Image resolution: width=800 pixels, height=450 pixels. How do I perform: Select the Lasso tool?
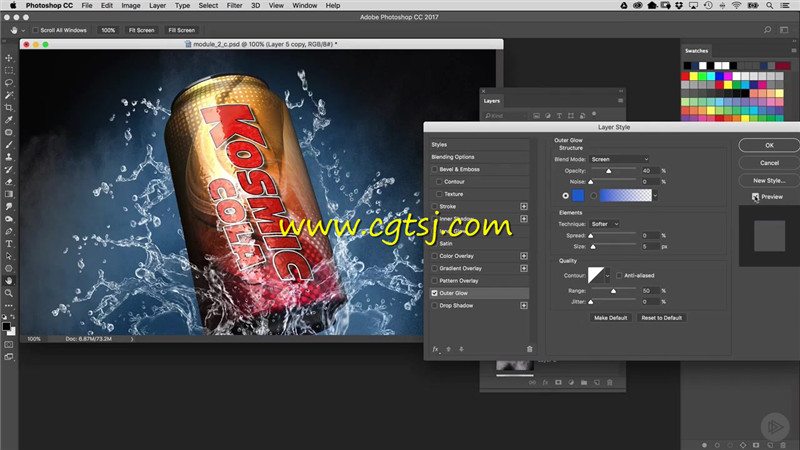point(9,83)
